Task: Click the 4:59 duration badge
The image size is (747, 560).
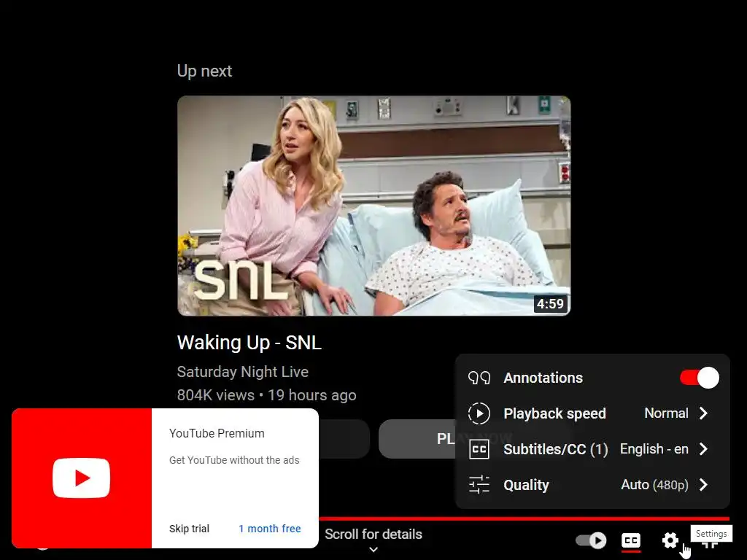Action: pos(550,304)
